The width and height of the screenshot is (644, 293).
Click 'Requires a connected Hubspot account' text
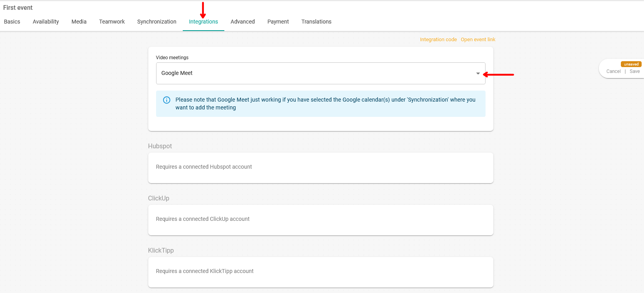coord(204,167)
